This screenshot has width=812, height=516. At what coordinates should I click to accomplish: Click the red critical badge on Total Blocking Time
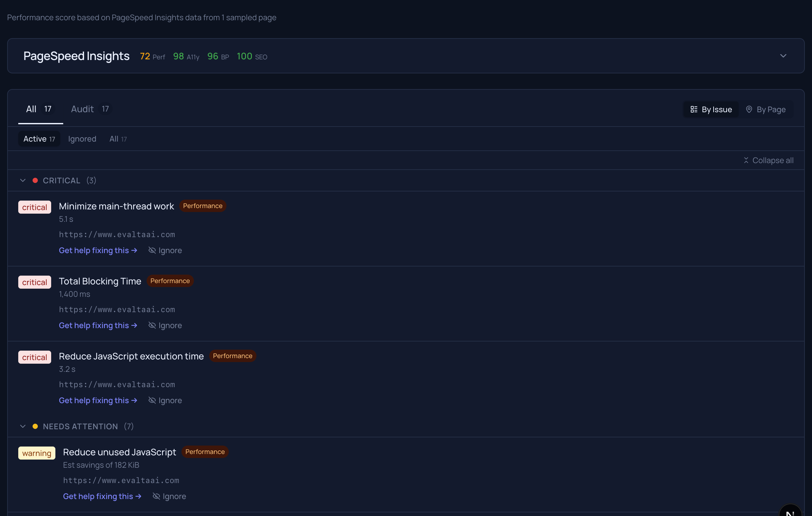pos(35,282)
